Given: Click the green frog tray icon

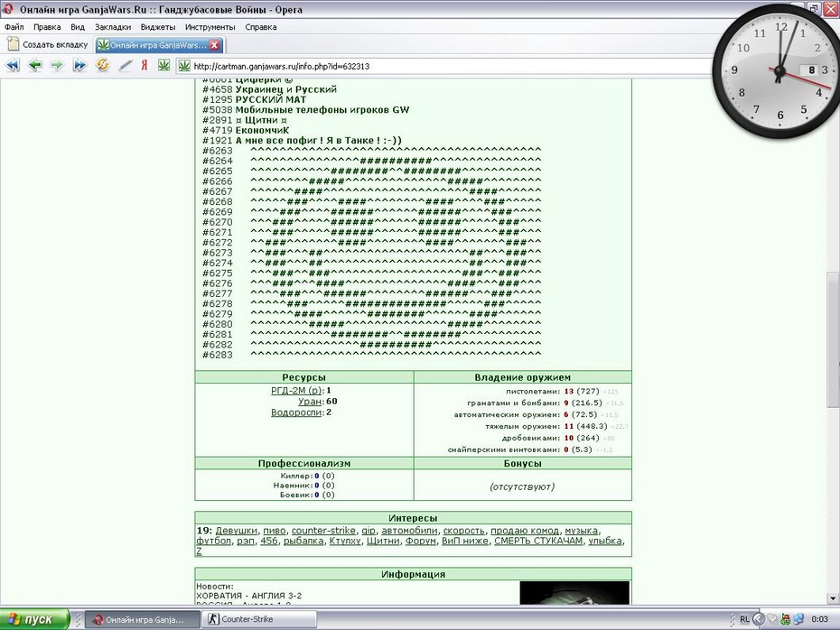Looking at the screenshot, I should pyautogui.click(x=786, y=619).
